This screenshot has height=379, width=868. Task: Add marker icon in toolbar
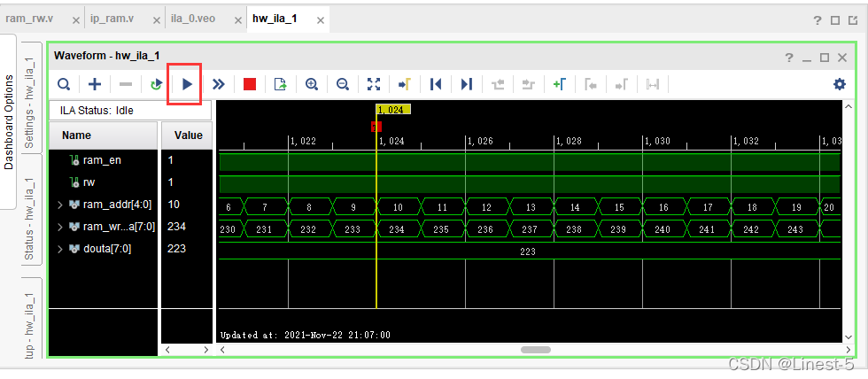(559, 84)
